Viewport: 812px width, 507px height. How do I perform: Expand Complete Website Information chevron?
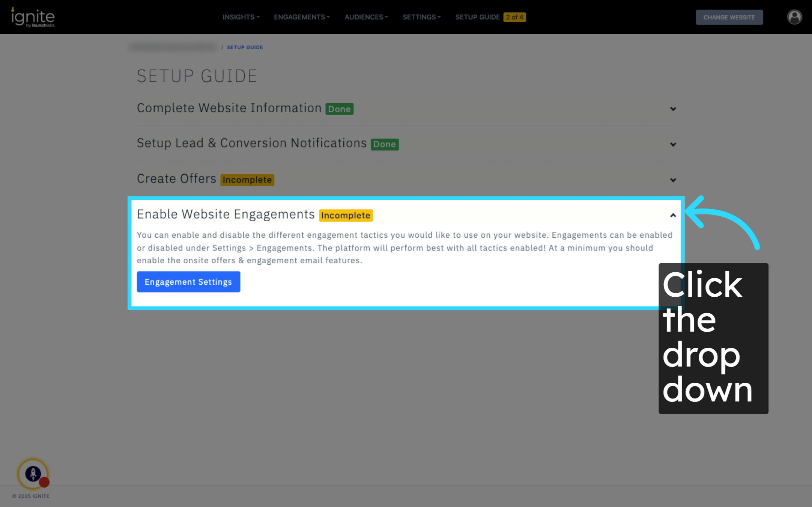pos(673,109)
